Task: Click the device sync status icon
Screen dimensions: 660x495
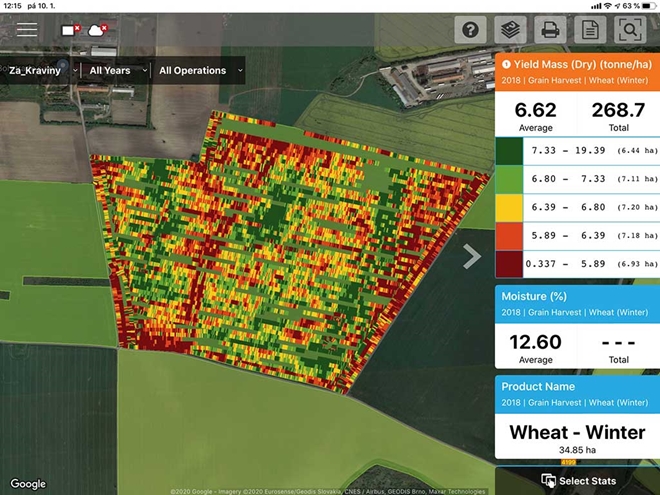Action: [x=72, y=31]
